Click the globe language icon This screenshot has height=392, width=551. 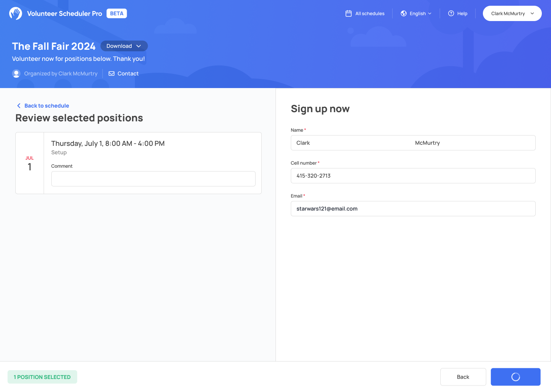point(404,13)
